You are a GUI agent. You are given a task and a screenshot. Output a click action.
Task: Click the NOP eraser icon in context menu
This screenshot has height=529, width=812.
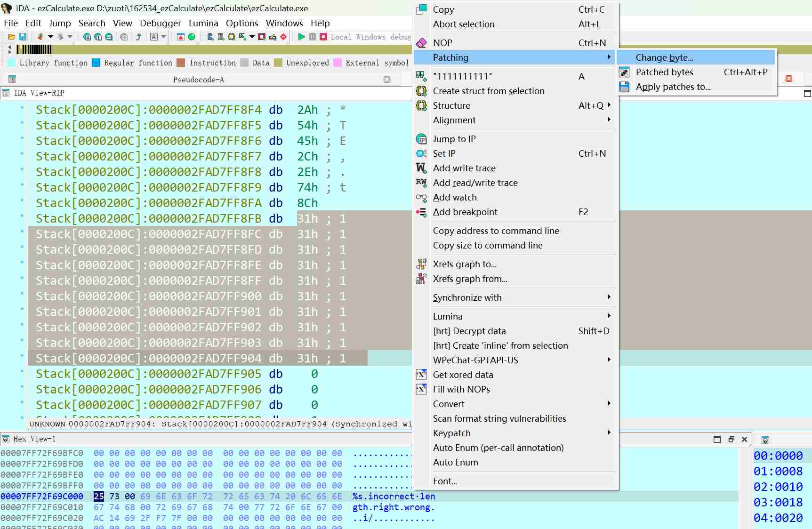point(421,43)
